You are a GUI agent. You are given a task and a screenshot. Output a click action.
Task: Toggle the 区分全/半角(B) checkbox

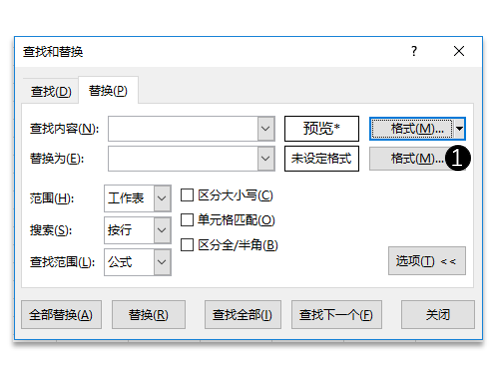pyautogui.click(x=187, y=245)
